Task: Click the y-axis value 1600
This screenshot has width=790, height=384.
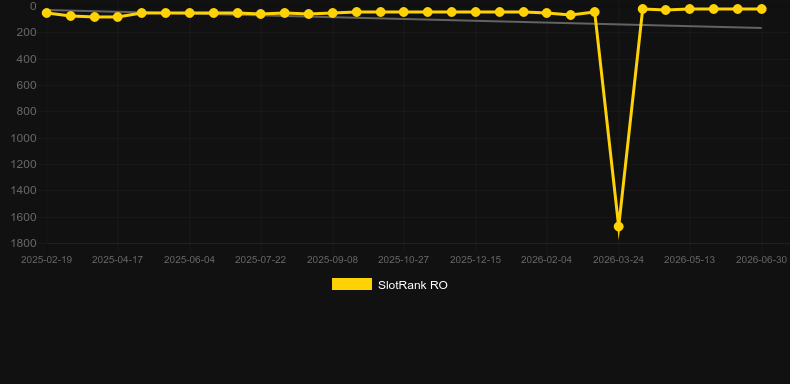Action: (x=24, y=218)
